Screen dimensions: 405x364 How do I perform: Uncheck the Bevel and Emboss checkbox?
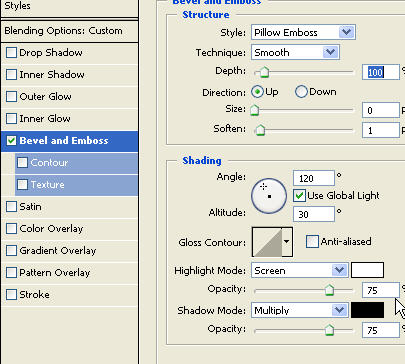(11, 141)
